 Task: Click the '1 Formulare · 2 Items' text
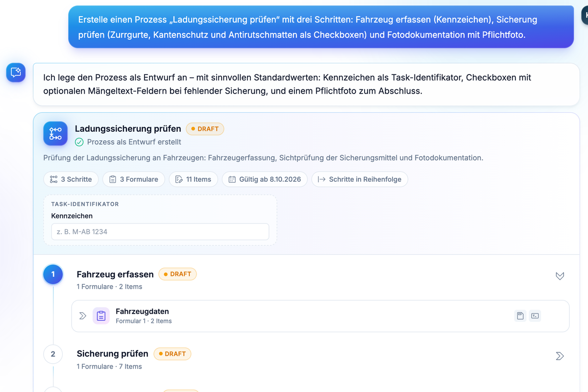(x=109, y=287)
